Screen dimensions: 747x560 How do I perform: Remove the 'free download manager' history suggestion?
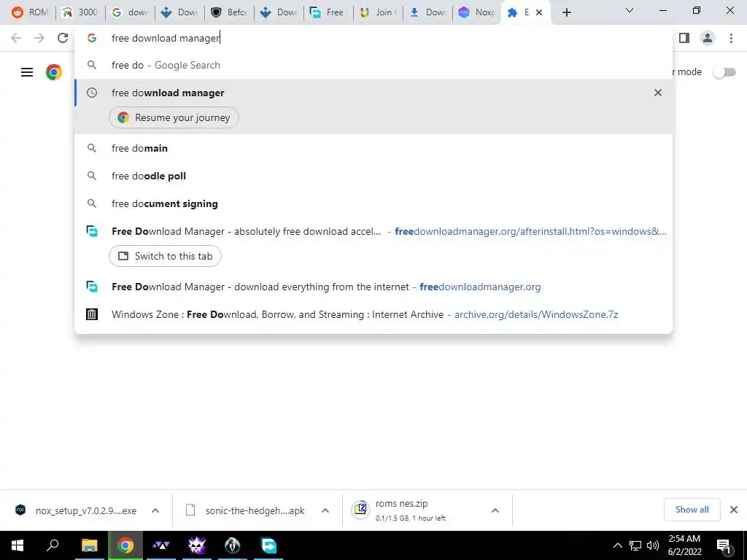pos(658,93)
